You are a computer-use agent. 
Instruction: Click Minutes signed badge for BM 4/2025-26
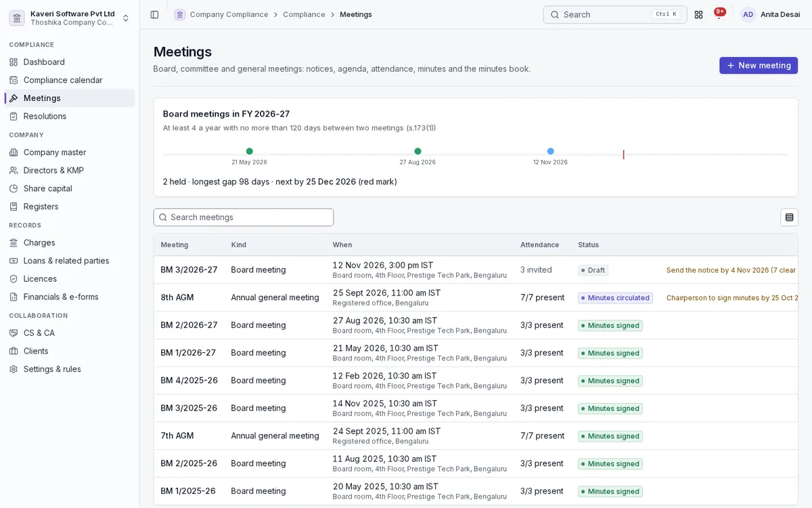pyautogui.click(x=610, y=381)
